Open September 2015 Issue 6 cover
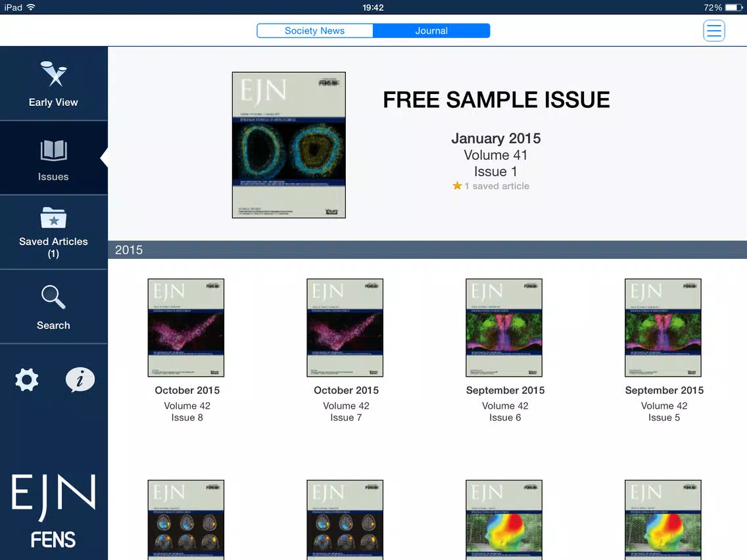Viewport: 747px width, 560px height. pyautogui.click(x=504, y=327)
